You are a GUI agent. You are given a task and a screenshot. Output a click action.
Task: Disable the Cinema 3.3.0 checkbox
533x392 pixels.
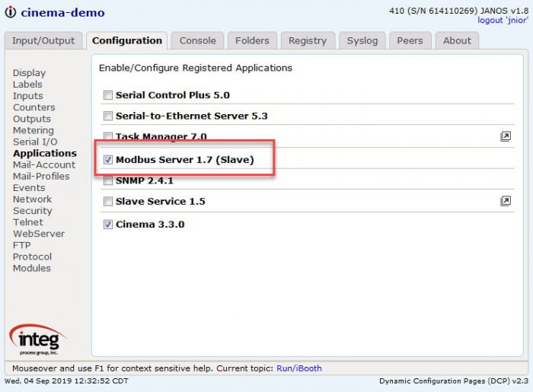click(108, 225)
